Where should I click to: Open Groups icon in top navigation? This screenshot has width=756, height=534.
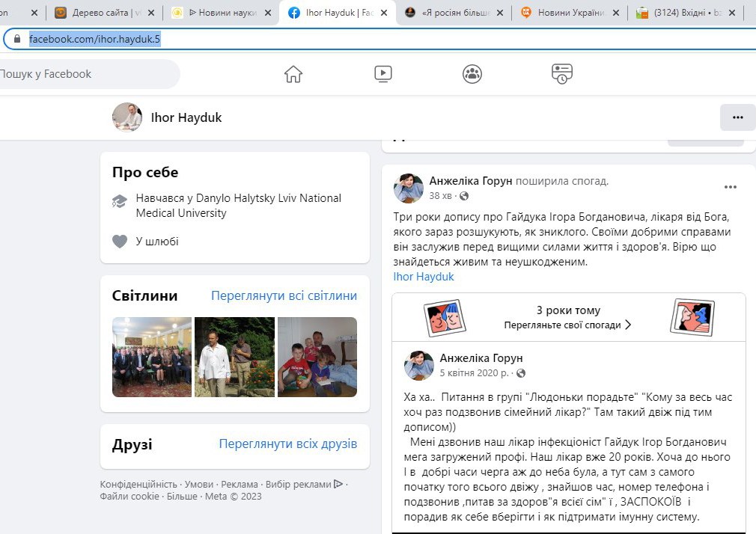coord(472,74)
